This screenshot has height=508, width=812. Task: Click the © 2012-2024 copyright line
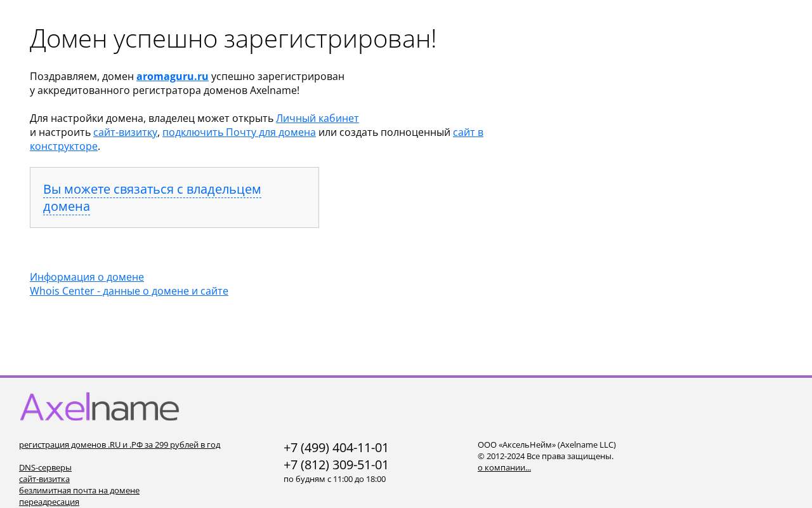pyautogui.click(x=546, y=456)
